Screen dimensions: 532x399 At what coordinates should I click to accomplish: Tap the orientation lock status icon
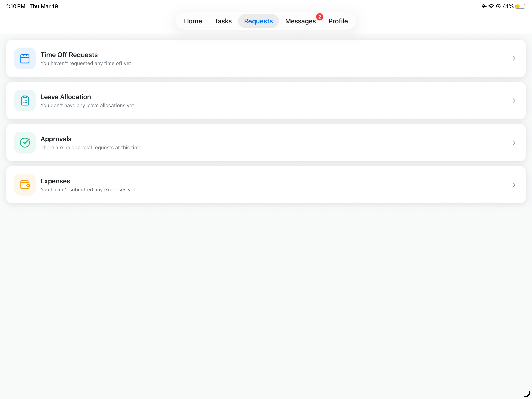498,6
